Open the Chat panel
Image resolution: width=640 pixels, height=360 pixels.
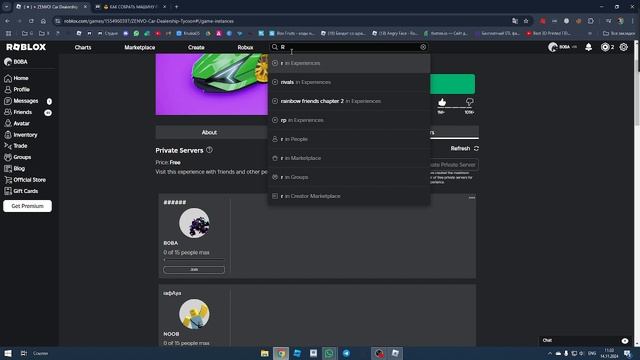(x=586, y=340)
